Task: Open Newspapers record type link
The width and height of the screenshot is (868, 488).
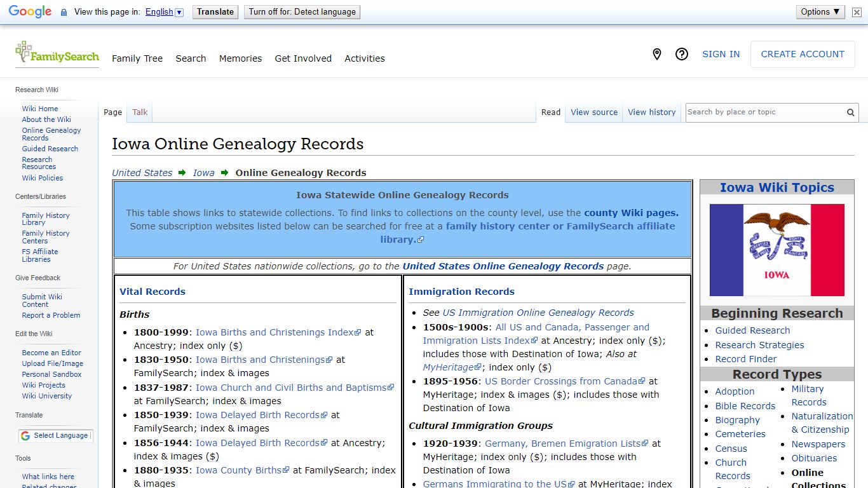Action: (x=818, y=444)
